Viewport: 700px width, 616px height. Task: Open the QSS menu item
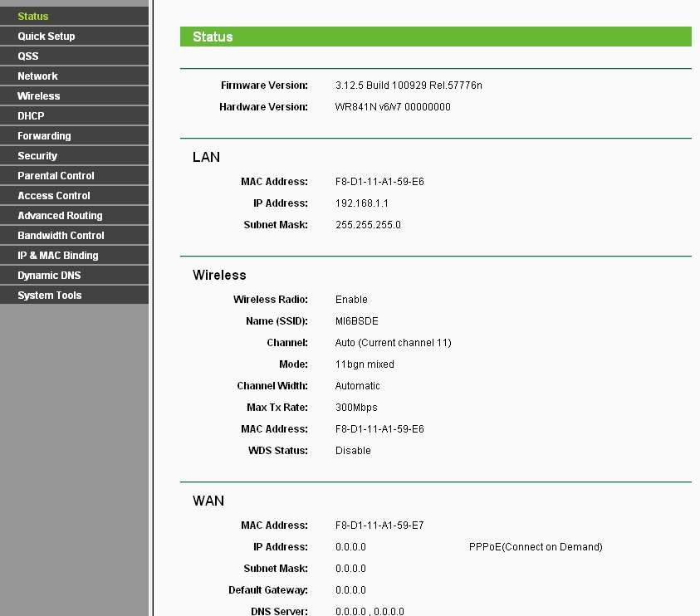[28, 56]
